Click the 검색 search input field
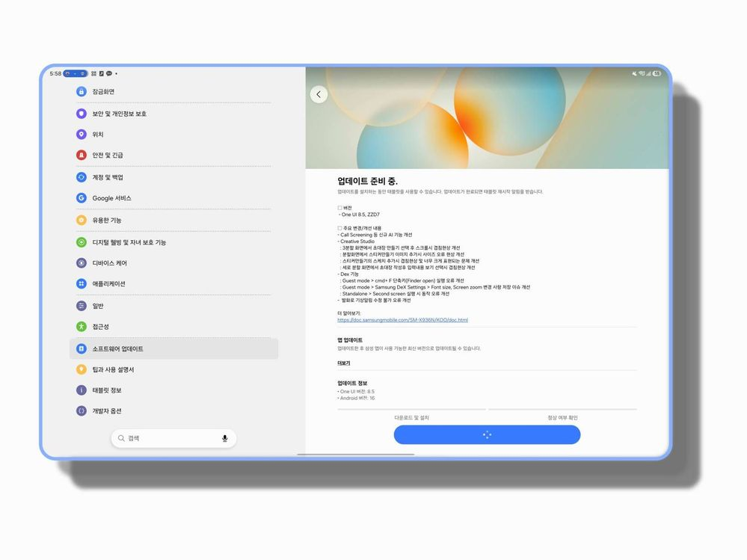The image size is (747, 560). coord(168,438)
